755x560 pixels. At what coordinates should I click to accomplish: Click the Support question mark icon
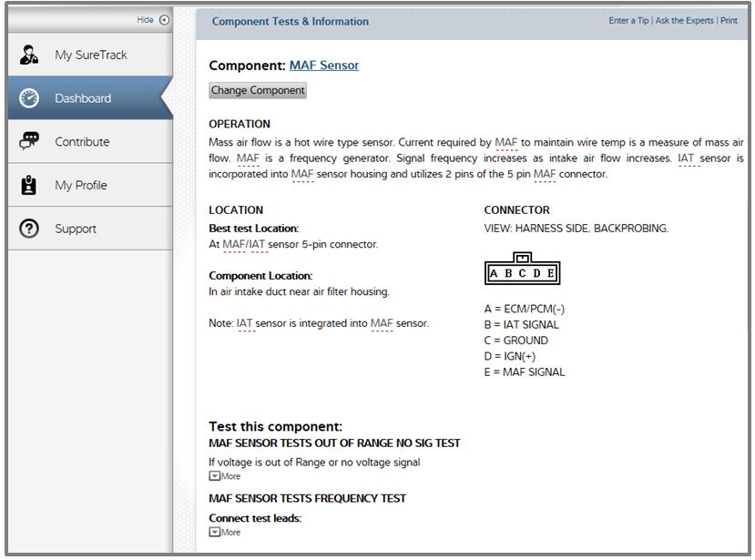tap(28, 229)
